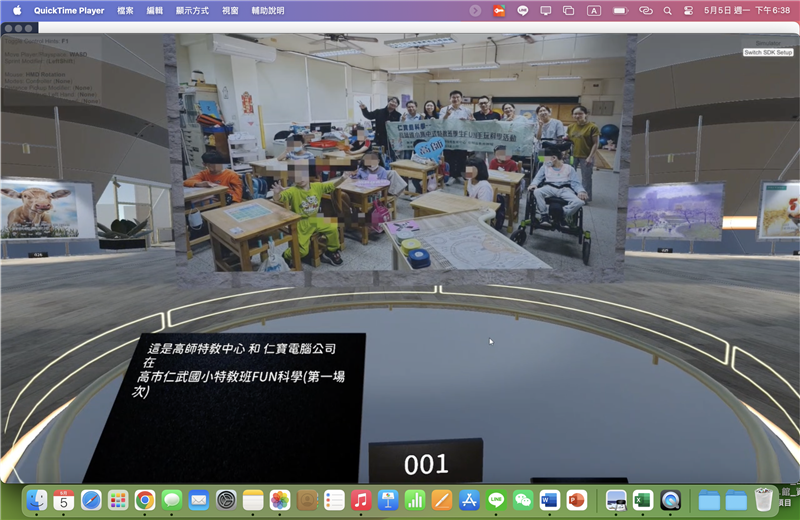Click the Switch SDK Setup button
The width and height of the screenshot is (800, 520).
(768, 52)
